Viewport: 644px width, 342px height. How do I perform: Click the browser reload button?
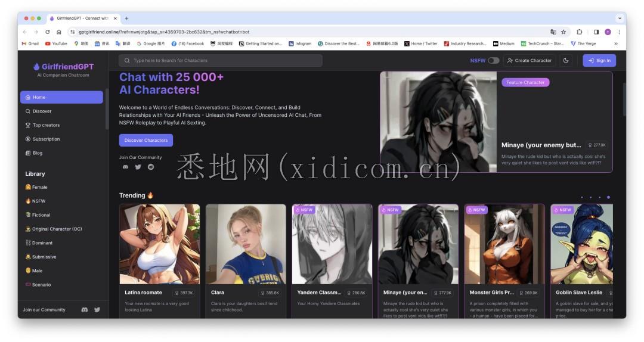tap(48, 32)
